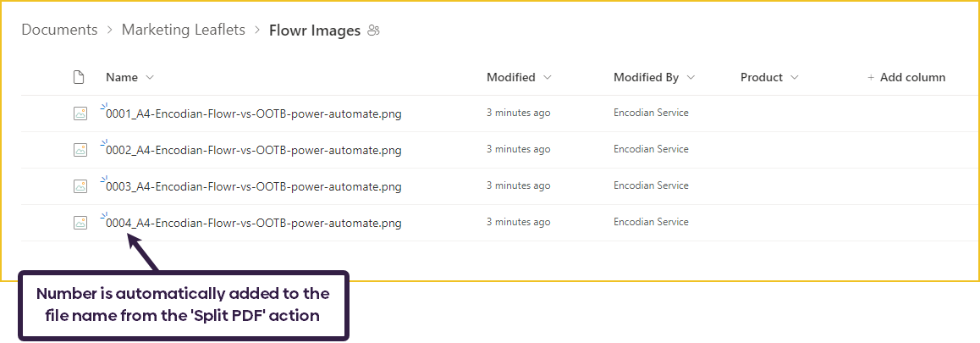Go to Documents in the breadcrumb
980x343 pixels.
point(59,30)
